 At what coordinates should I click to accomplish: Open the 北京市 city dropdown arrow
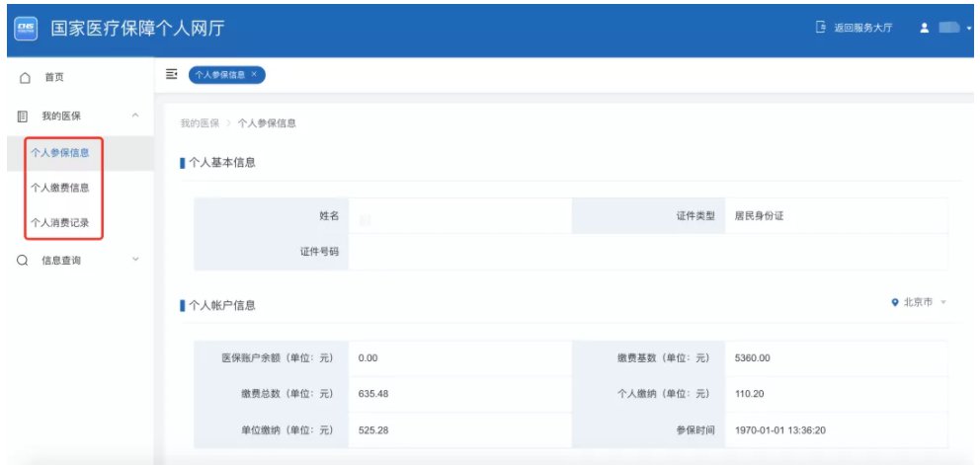click(x=943, y=302)
